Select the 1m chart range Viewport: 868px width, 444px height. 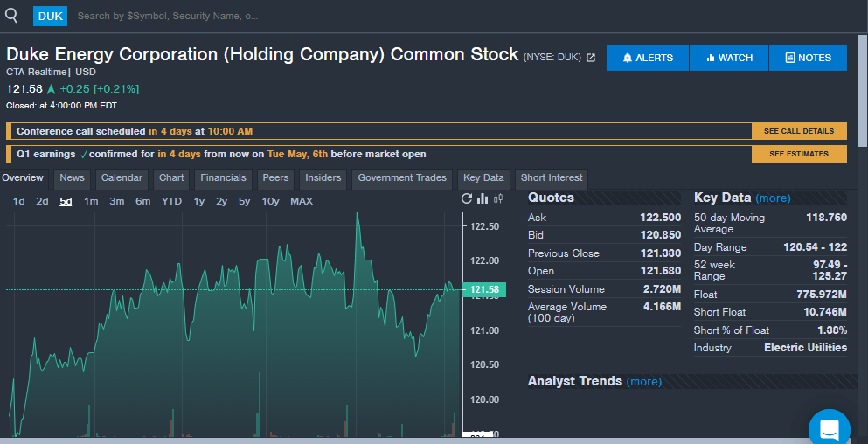click(91, 202)
